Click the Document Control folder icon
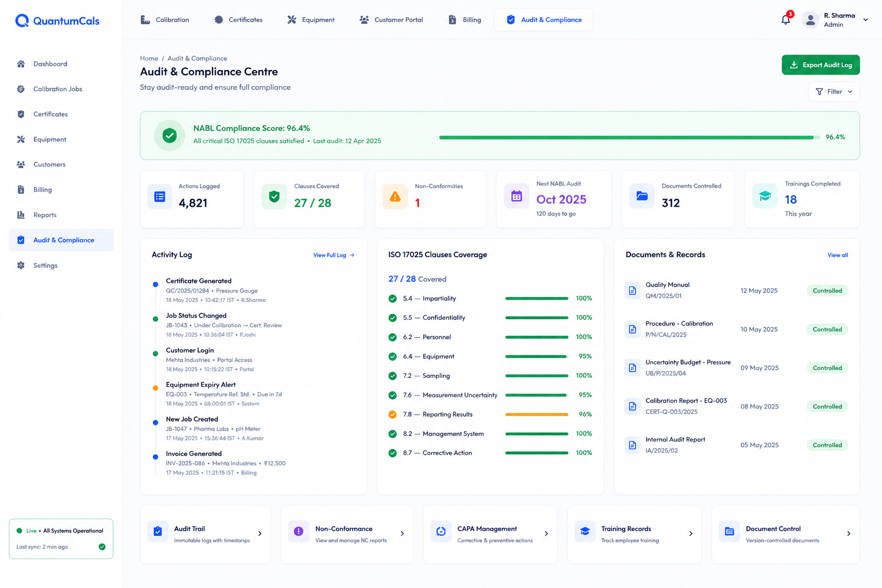The width and height of the screenshot is (882, 588). pyautogui.click(x=729, y=532)
